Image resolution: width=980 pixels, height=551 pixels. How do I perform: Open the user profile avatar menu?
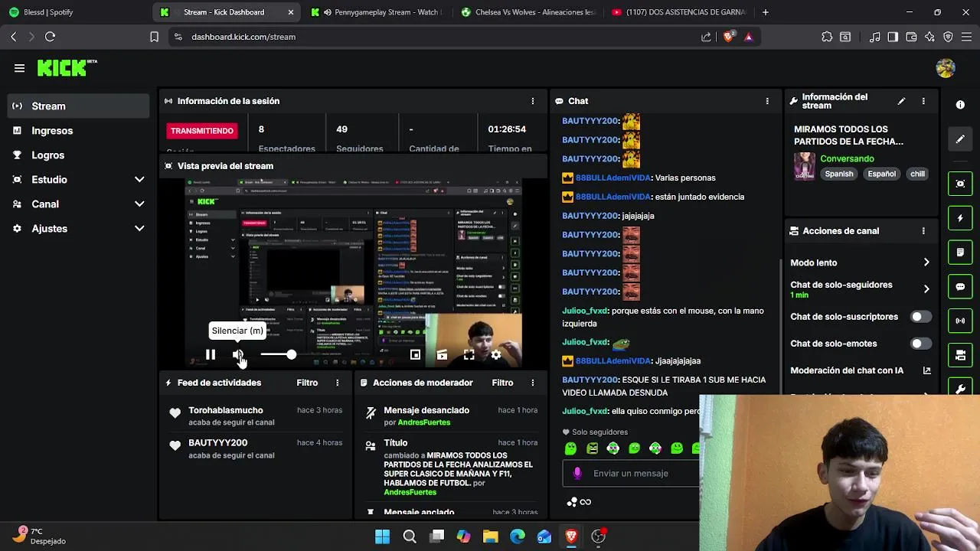click(x=946, y=68)
